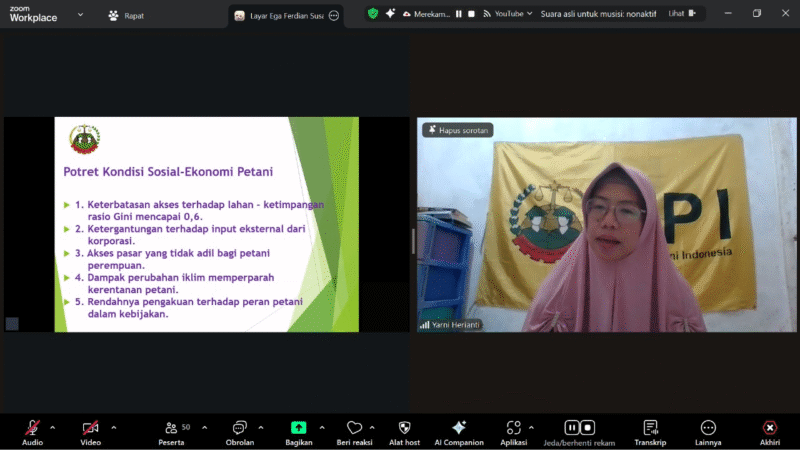The image size is (800, 450).
Task: Pause the recording in the top bar
Action: coord(458,14)
